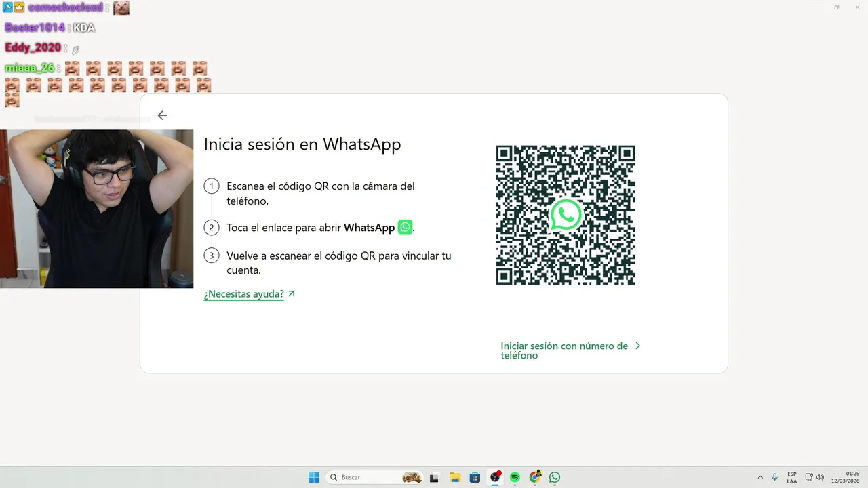
Task: Click the Buscar search box in the taskbar
Action: tap(375, 477)
